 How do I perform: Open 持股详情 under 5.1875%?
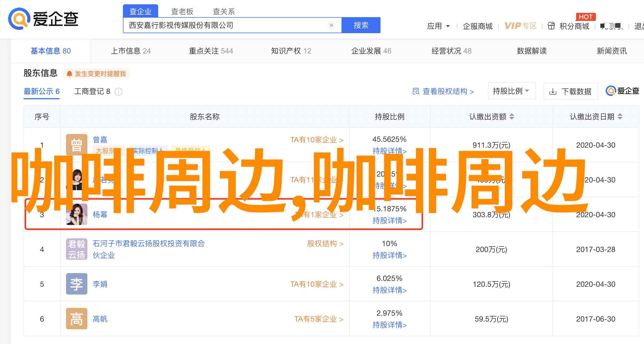pos(390,221)
